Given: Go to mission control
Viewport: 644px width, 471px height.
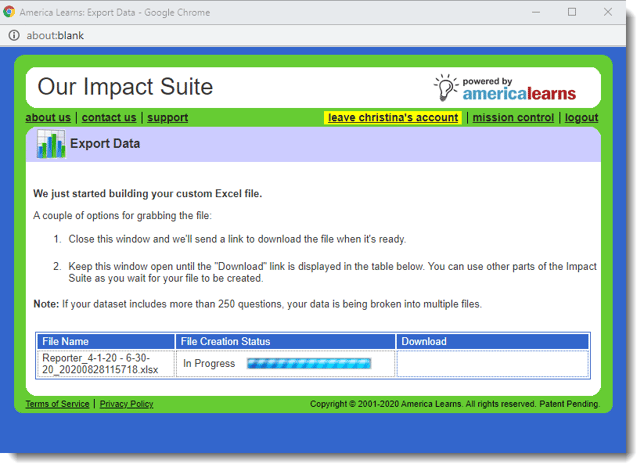Looking at the screenshot, I should [513, 117].
